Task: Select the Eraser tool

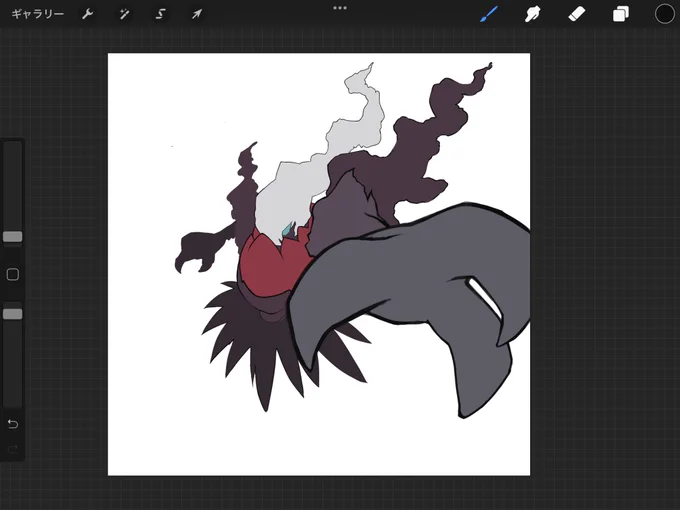Action: coord(577,14)
